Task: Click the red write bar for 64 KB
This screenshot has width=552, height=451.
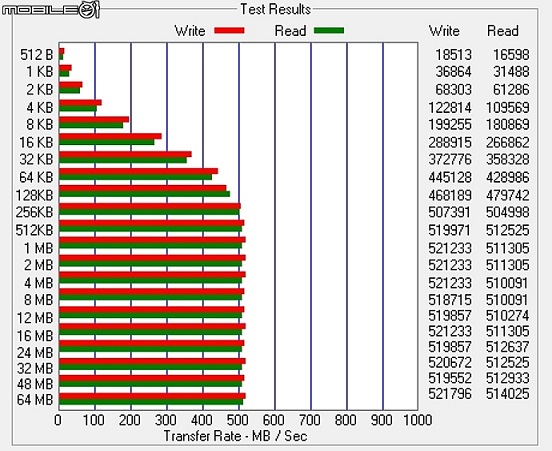Action: point(138,171)
